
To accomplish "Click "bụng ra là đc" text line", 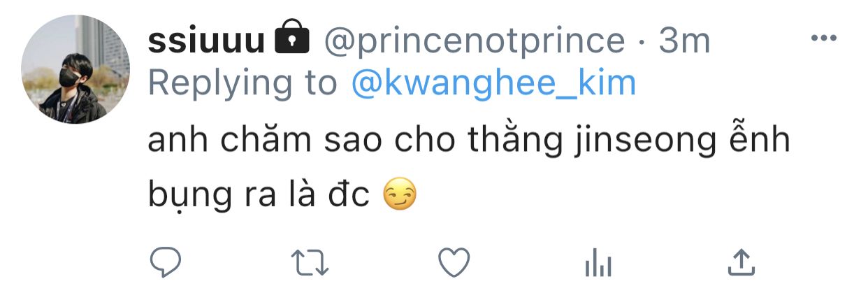I will coord(259,196).
